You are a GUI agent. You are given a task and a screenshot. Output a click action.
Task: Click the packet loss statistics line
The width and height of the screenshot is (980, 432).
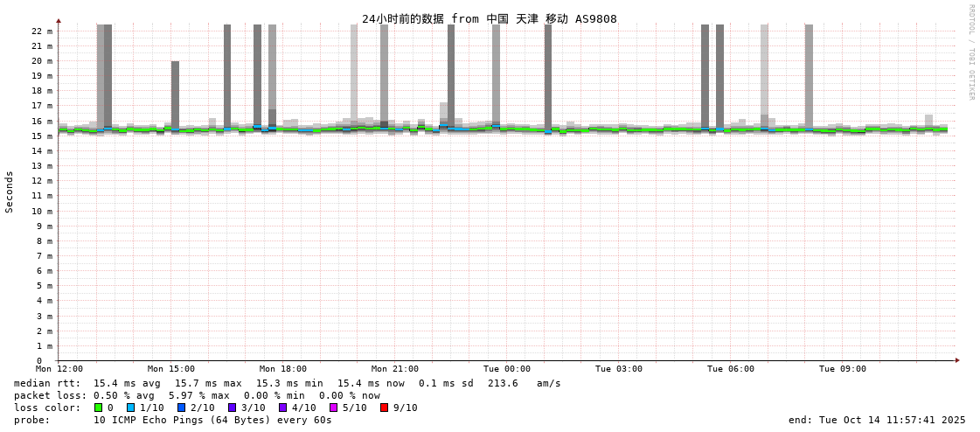[197, 396]
